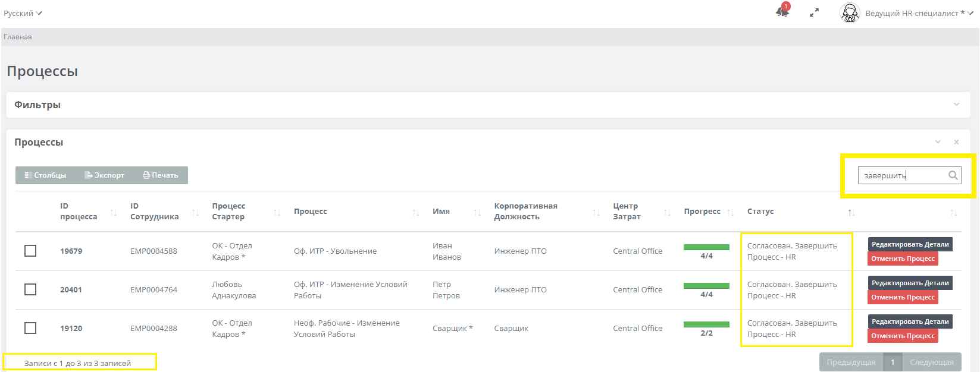Click Записи с 1 до 3 records info
The image size is (980, 372).
pyautogui.click(x=77, y=363)
